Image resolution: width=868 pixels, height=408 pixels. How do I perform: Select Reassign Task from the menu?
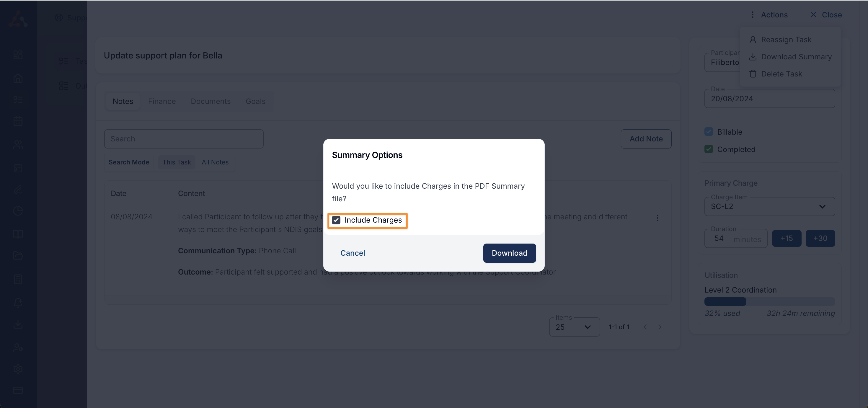786,40
